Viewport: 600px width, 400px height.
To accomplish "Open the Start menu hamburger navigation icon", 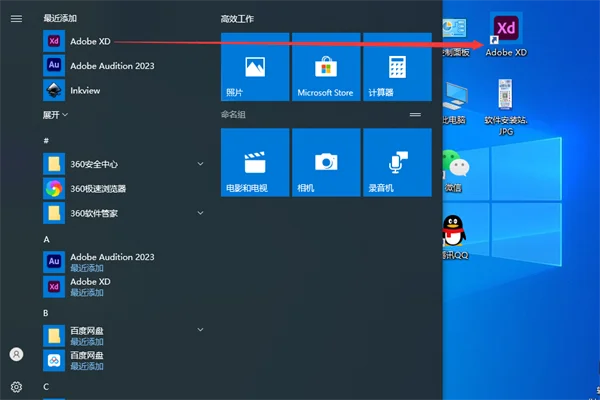I will click(16, 18).
